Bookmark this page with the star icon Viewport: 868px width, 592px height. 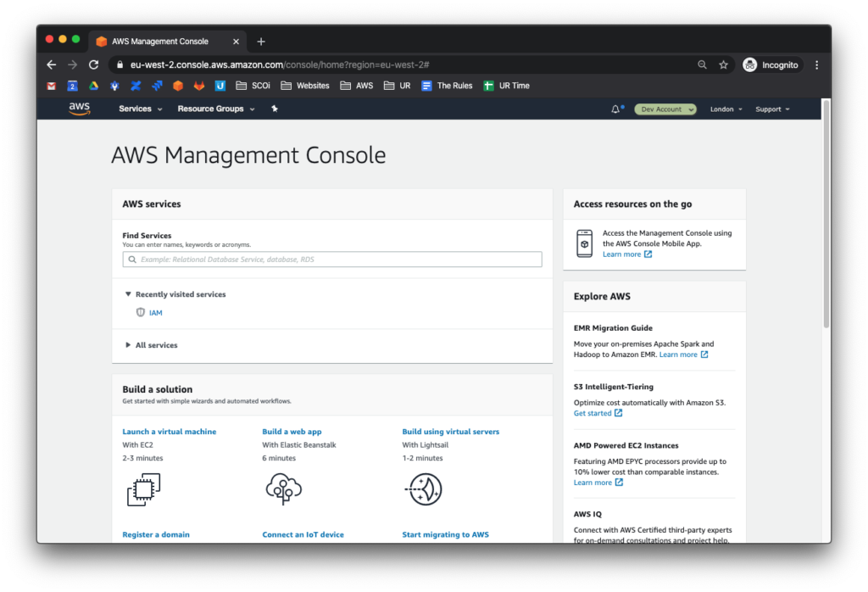pyautogui.click(x=723, y=64)
